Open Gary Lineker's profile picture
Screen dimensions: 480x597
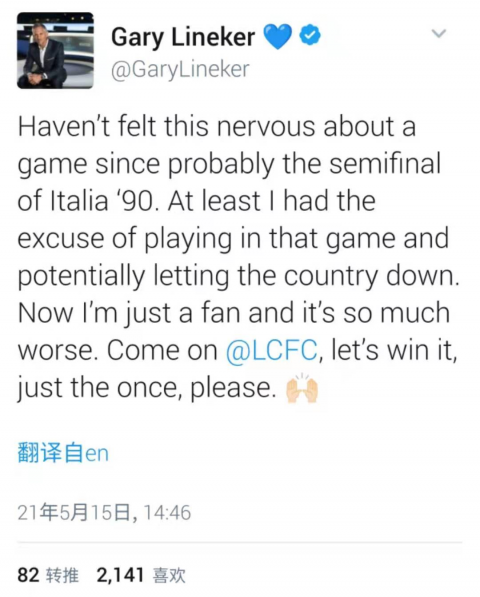(55, 51)
